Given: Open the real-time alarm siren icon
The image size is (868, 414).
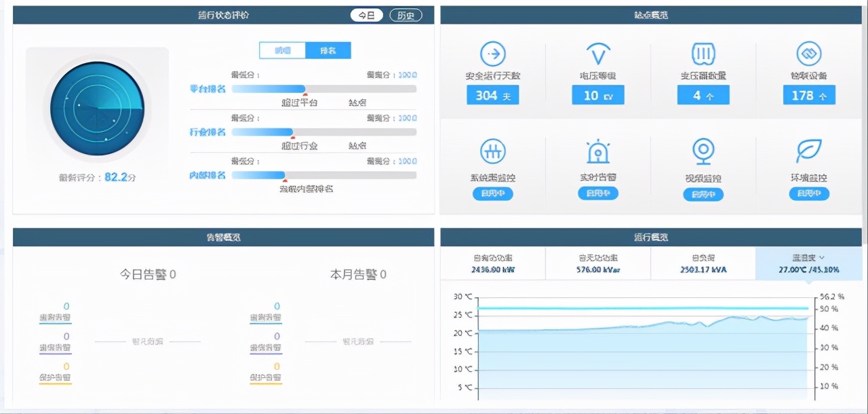Looking at the screenshot, I should point(598,151).
